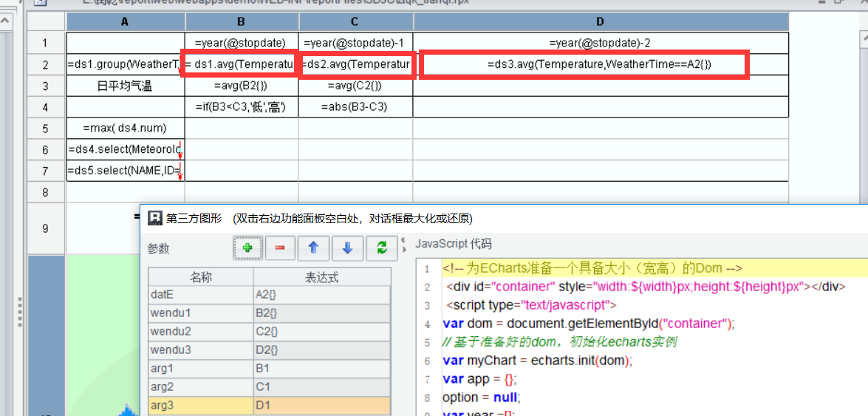Click cell D2 containing ds3.avg formula
The image size is (868, 416).
click(x=600, y=65)
